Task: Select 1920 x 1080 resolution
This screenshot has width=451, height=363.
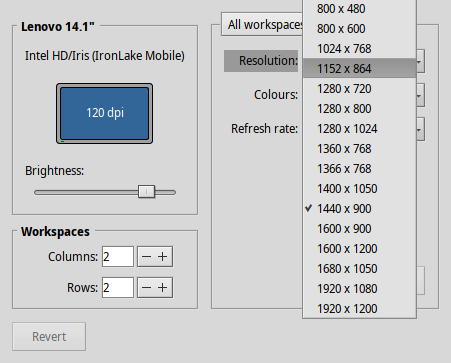Action: [359, 289]
